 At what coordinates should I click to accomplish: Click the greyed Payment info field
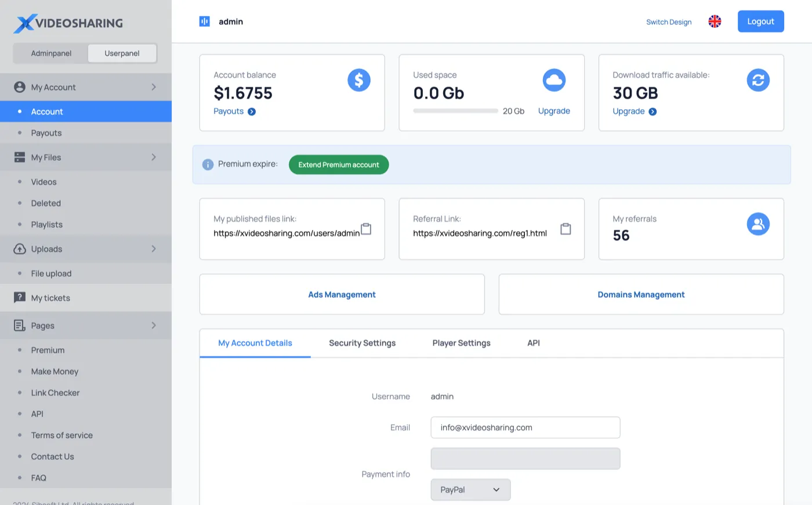pyautogui.click(x=525, y=459)
